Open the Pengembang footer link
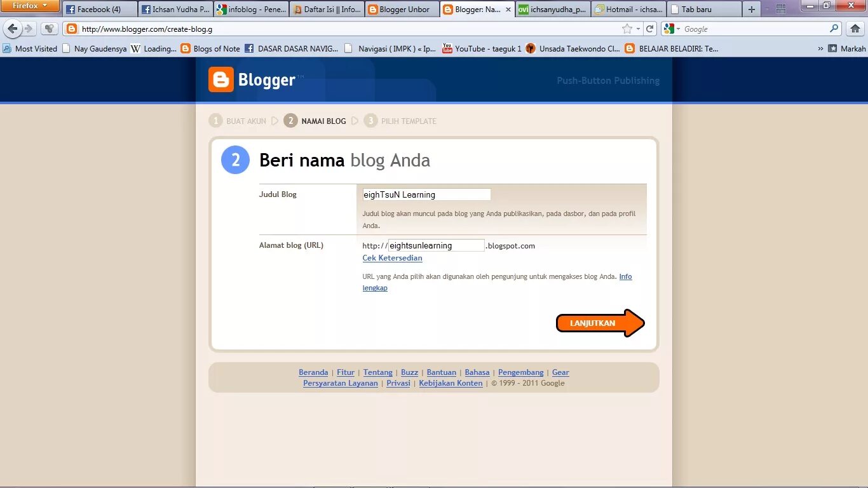 coord(521,372)
